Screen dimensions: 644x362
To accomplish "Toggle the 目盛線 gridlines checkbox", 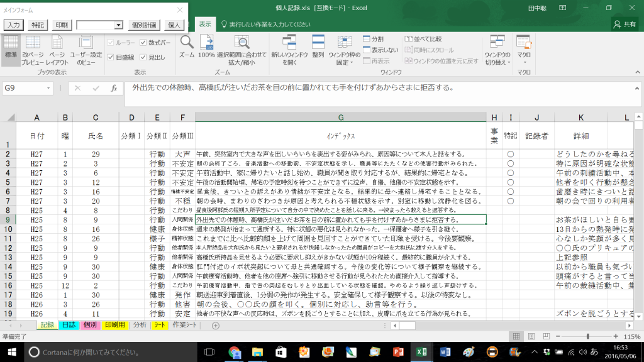I will pyautogui.click(x=111, y=57).
